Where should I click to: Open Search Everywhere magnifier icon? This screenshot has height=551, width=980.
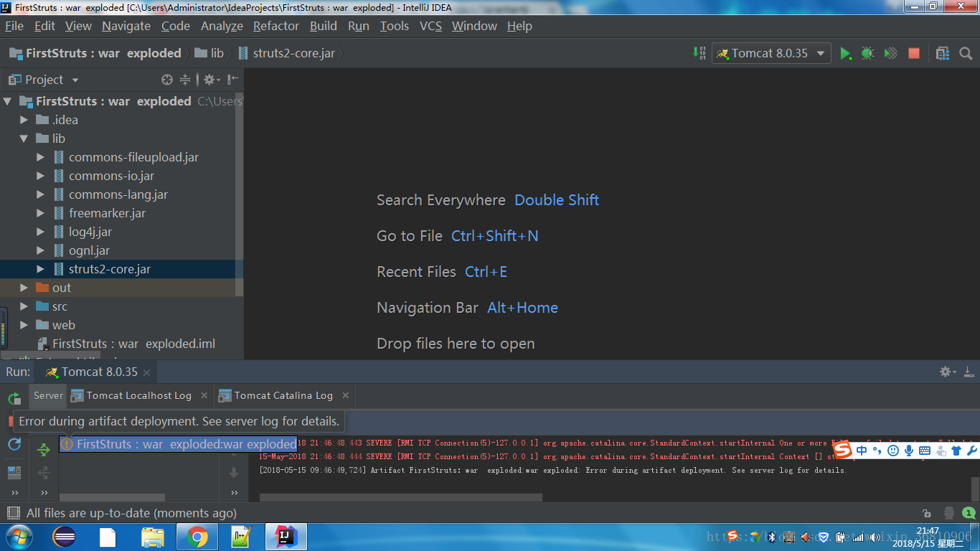966,54
